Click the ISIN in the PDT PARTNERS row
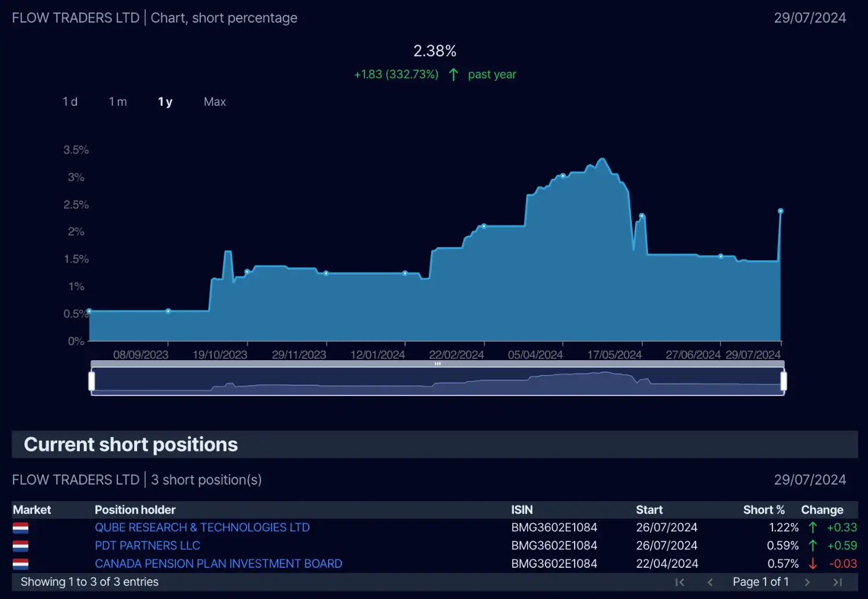868x599 pixels. 554,545
